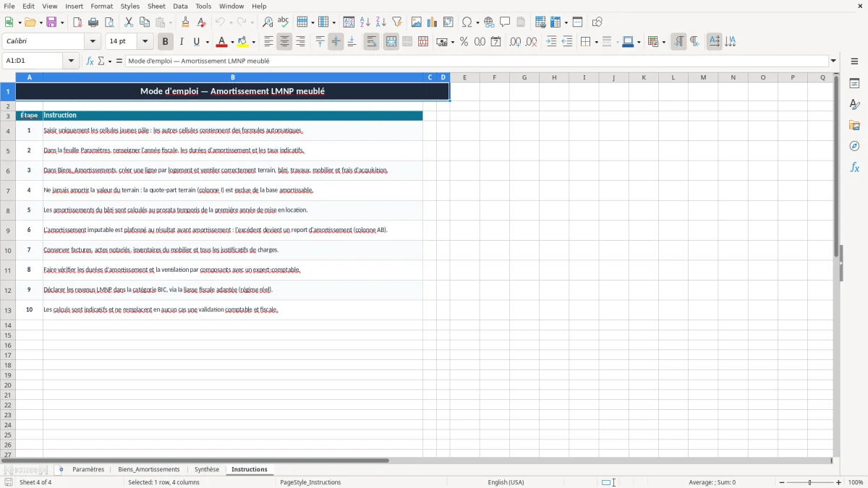Expand the formula bar
This screenshot has width=868, height=488.
(x=833, y=61)
